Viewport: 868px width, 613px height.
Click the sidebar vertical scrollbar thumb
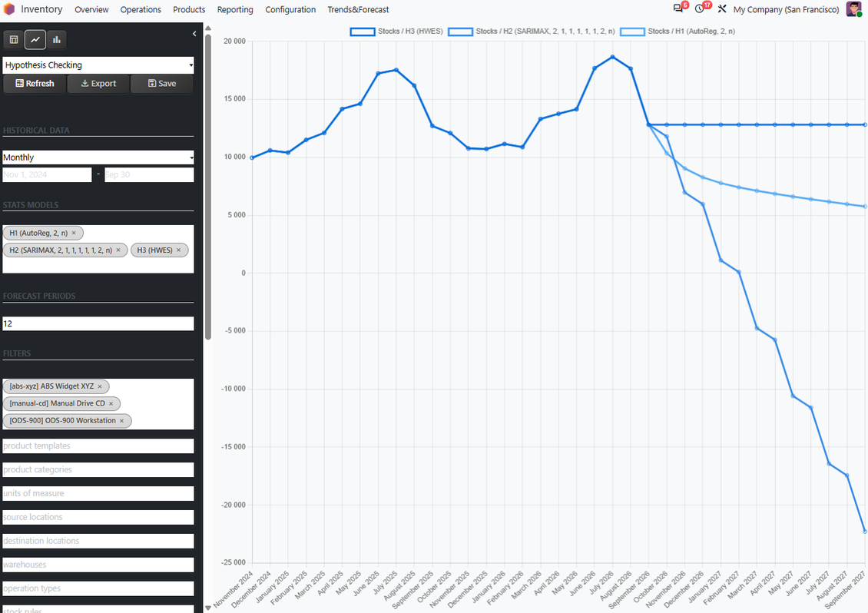[208, 187]
